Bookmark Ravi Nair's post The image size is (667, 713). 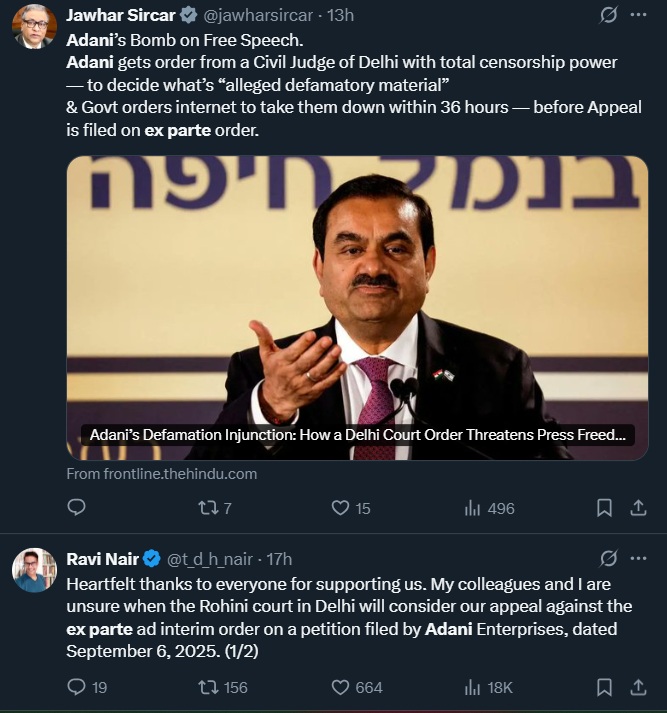[x=604, y=687]
